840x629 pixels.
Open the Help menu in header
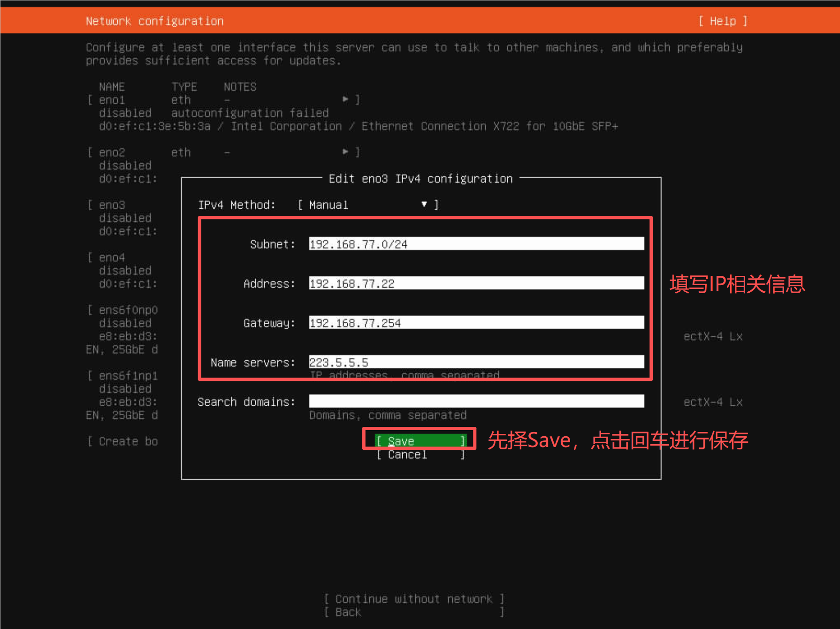723,21
